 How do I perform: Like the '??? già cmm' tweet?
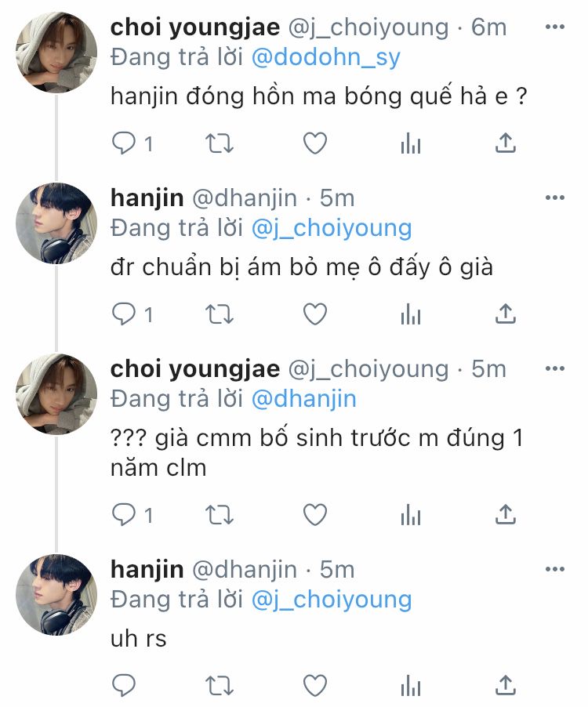pyautogui.click(x=314, y=514)
